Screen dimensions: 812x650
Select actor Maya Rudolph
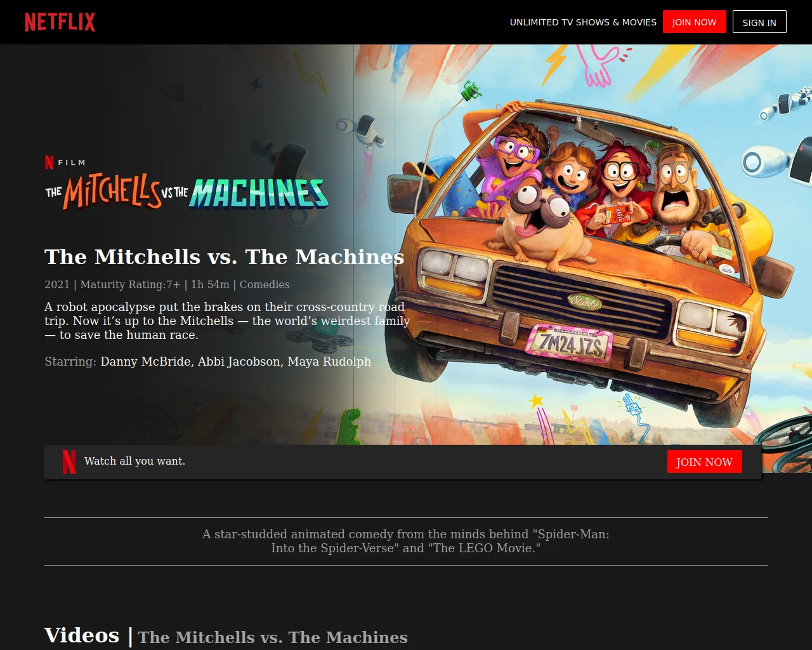tap(329, 361)
